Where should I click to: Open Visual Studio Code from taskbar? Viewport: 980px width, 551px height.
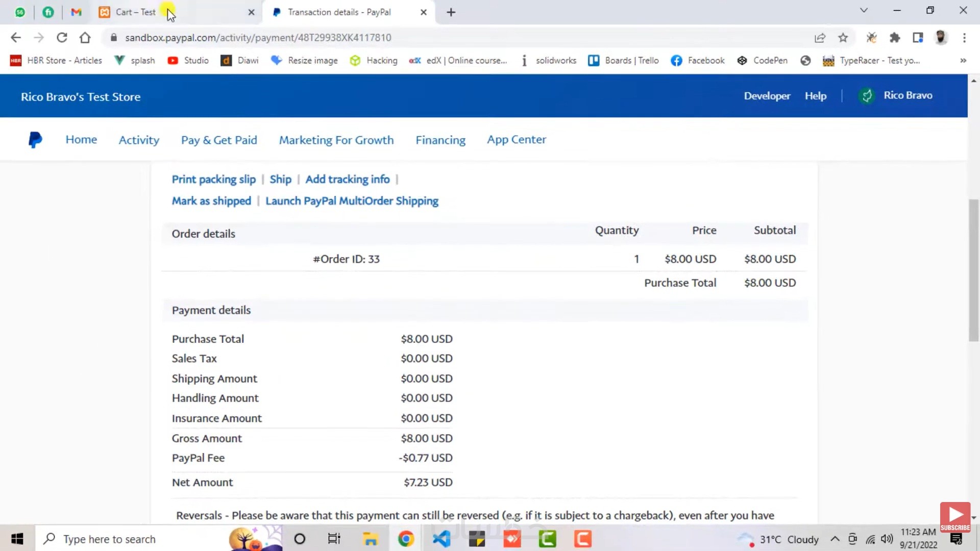441,539
